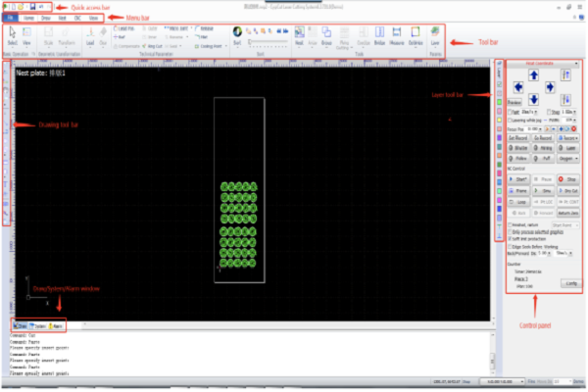Image resolution: width=588 pixels, height=392 pixels.
Task: Click New file icon in quick access bar
Action: click(x=13, y=7)
